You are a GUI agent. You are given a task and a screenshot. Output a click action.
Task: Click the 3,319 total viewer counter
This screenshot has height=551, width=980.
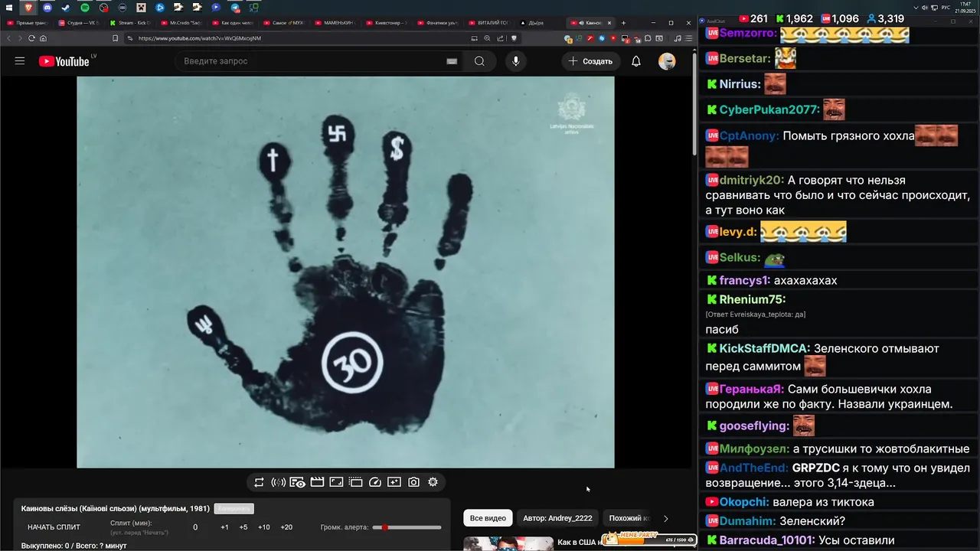[884, 18]
